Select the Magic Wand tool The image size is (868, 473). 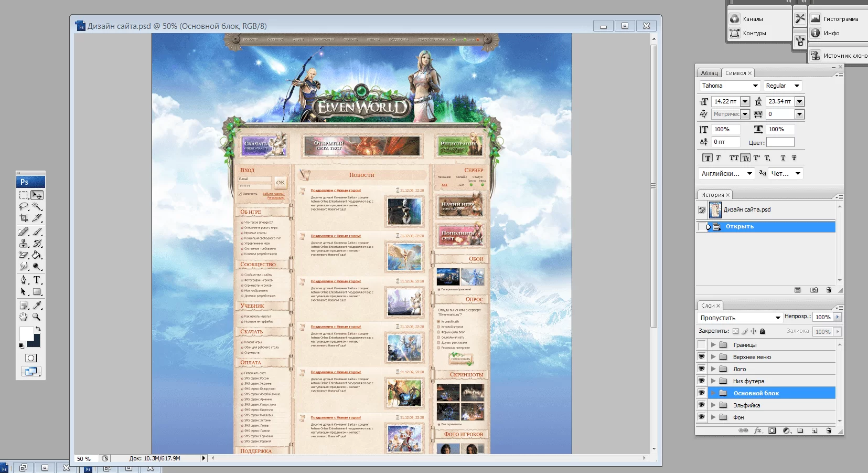coord(37,206)
